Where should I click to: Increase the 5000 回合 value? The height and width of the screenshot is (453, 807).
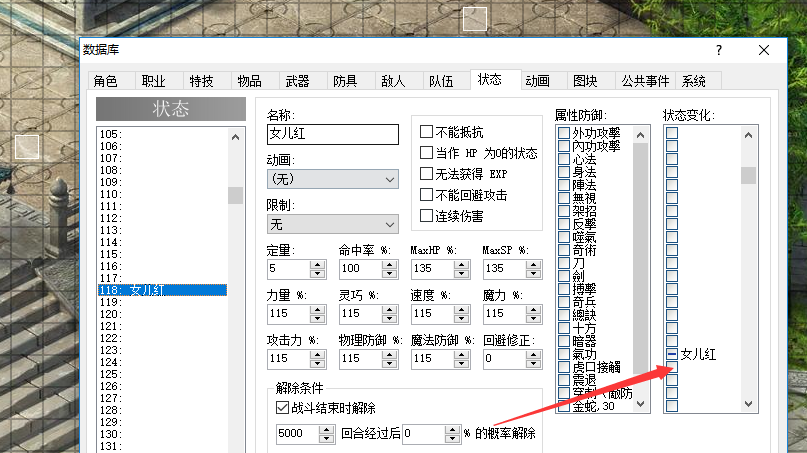pyautogui.click(x=326, y=429)
